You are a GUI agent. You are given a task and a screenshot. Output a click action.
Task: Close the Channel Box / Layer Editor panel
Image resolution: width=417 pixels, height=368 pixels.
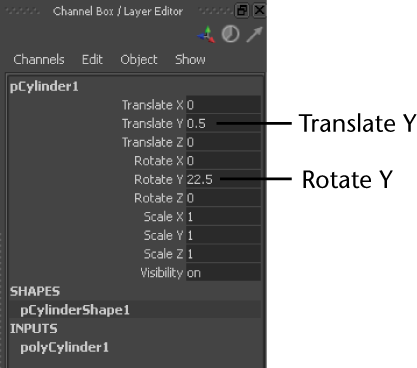259,10
